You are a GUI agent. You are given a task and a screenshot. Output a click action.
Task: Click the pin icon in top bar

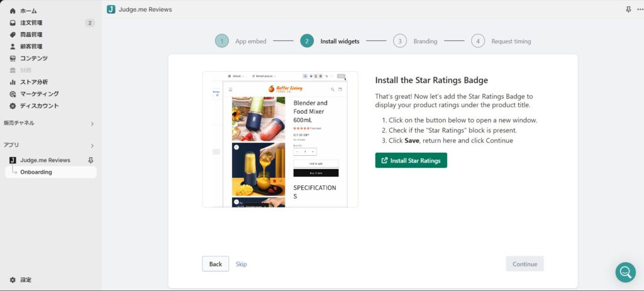point(628,9)
